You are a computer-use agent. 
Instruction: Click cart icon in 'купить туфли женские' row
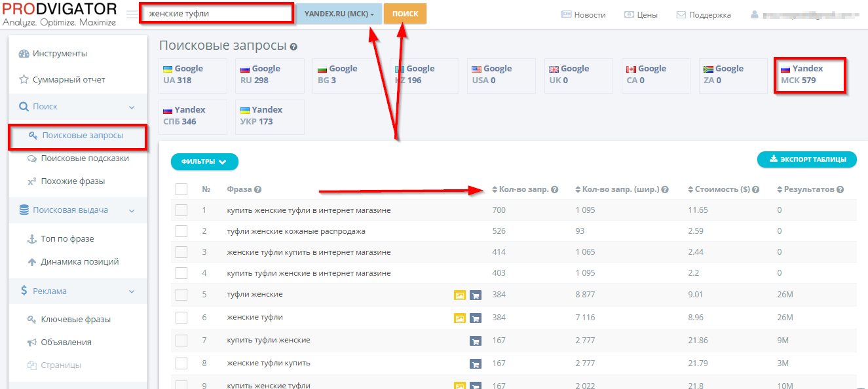(x=476, y=341)
